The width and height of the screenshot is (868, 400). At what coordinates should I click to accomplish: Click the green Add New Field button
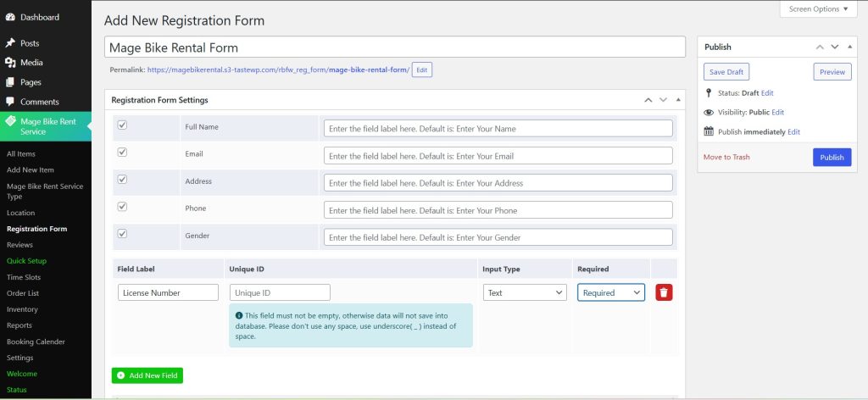(147, 375)
